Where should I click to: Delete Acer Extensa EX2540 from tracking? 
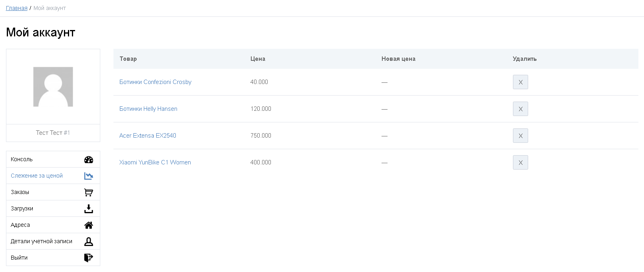[521, 136]
